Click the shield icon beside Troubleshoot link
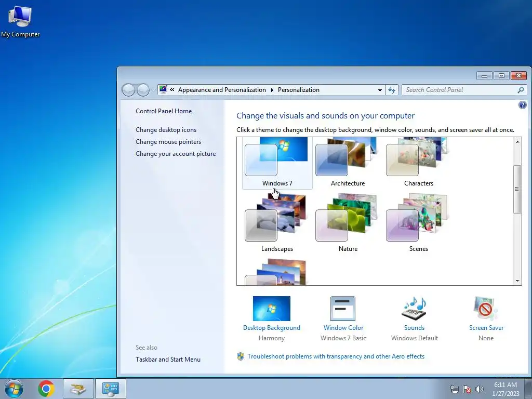This screenshot has height=399, width=532. [241, 356]
